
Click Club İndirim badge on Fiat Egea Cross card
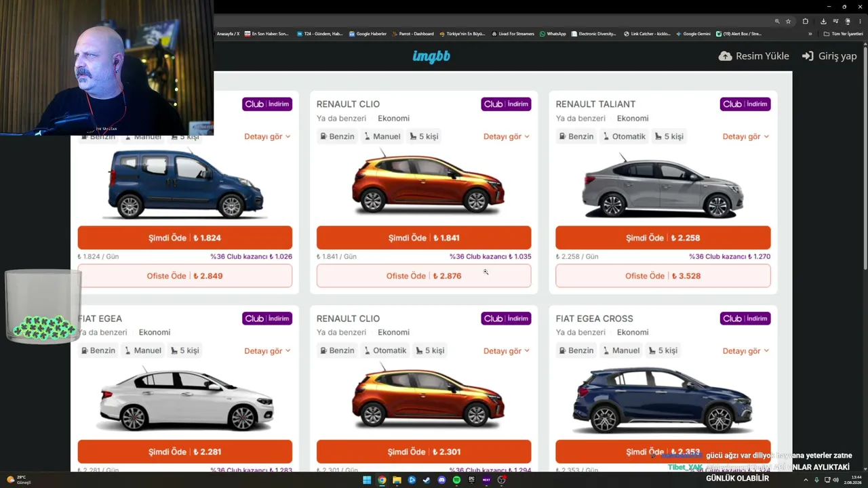pyautogui.click(x=745, y=319)
